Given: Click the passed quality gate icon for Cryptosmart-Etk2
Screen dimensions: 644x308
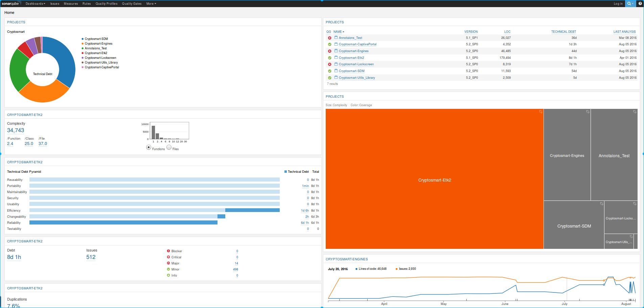Looking at the screenshot, I should tap(330, 58).
